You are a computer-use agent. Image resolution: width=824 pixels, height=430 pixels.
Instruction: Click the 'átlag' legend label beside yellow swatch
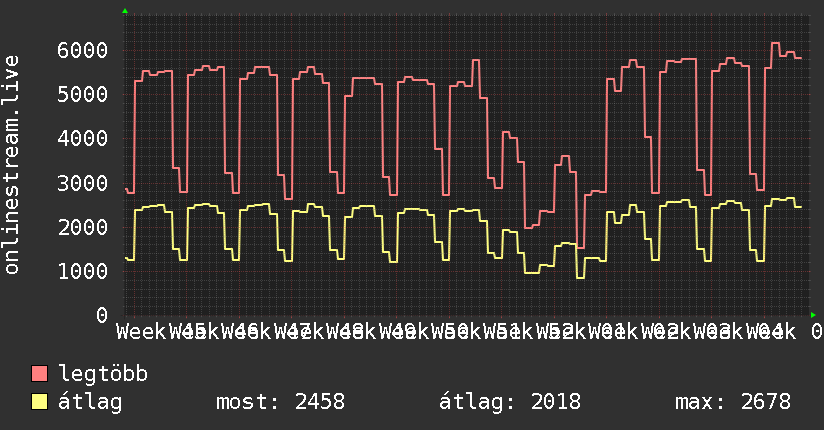coord(90,402)
